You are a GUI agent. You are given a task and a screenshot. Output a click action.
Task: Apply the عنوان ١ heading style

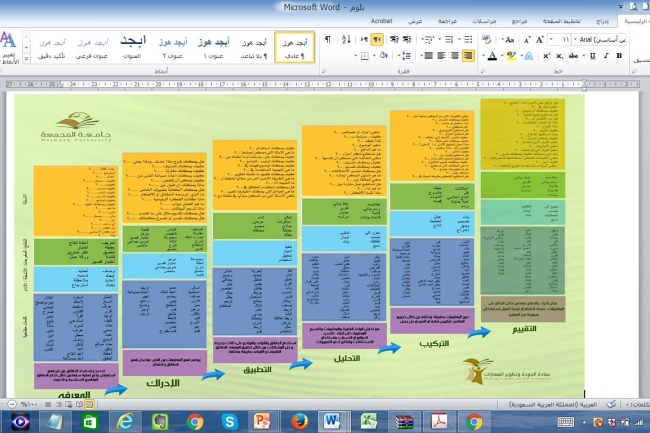click(x=213, y=48)
